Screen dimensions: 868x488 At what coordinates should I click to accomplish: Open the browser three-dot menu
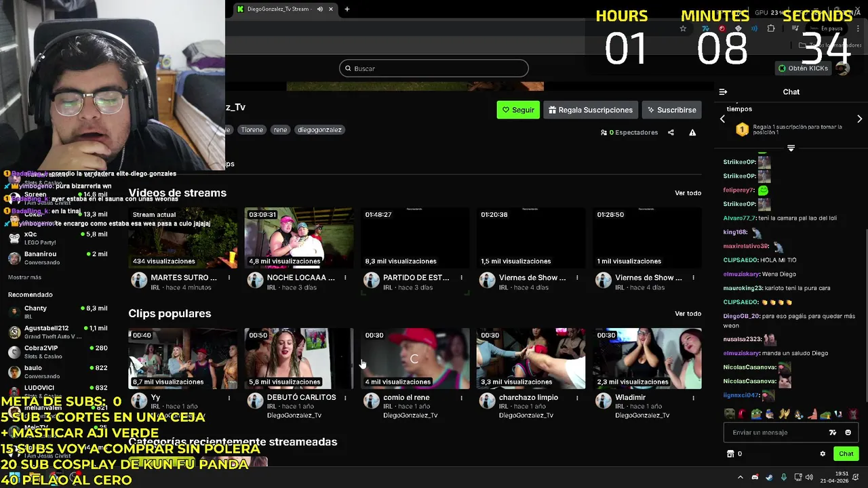click(859, 28)
